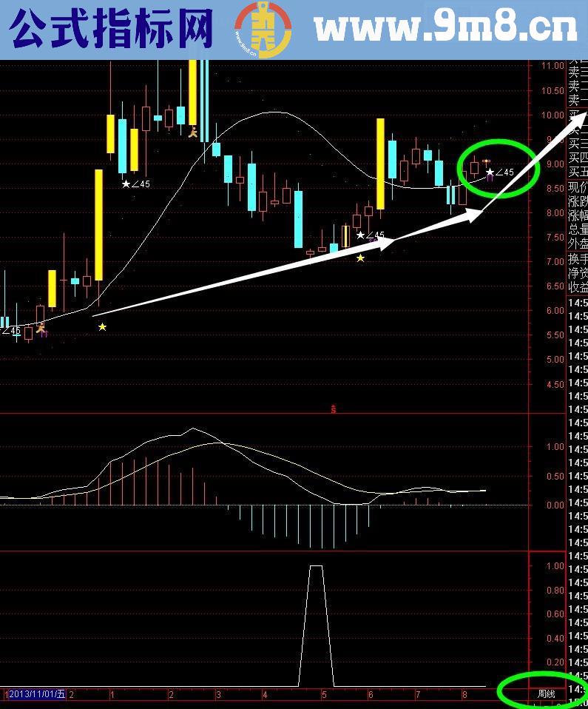Open the 周线 period selector
Screen dimensions: 588x709
click(546, 694)
